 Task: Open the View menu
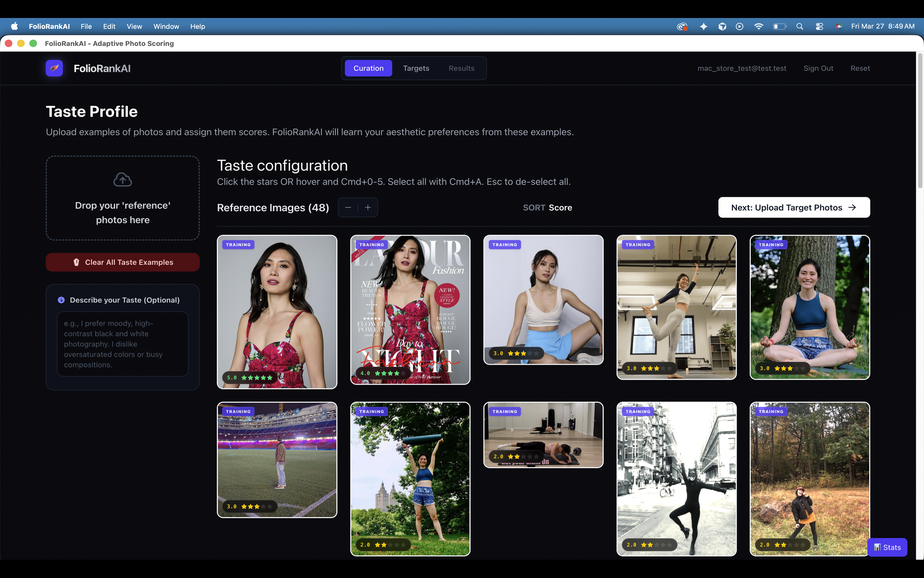(134, 26)
